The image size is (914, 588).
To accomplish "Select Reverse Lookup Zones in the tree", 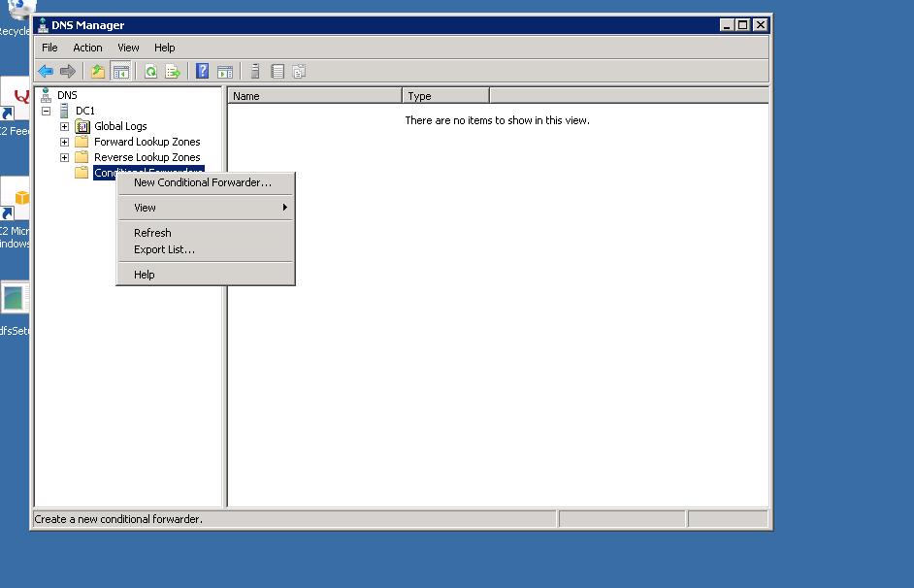I will [x=147, y=157].
